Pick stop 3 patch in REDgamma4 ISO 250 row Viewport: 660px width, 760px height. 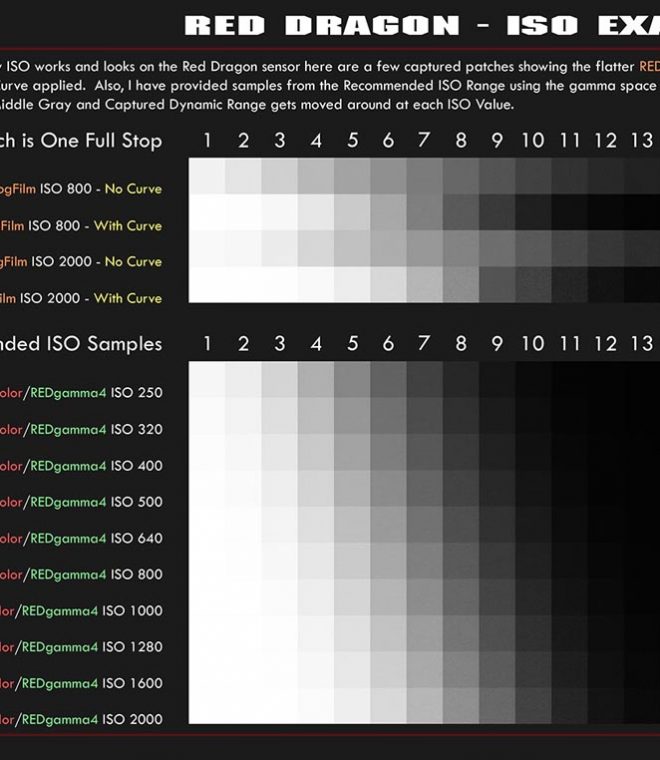[x=280, y=380]
